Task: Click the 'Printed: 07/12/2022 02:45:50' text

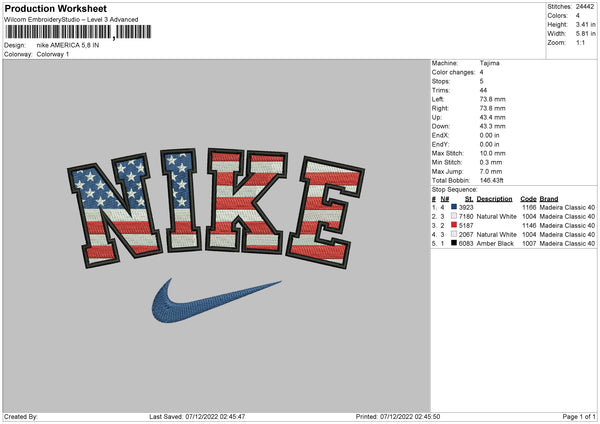Action: (398, 416)
